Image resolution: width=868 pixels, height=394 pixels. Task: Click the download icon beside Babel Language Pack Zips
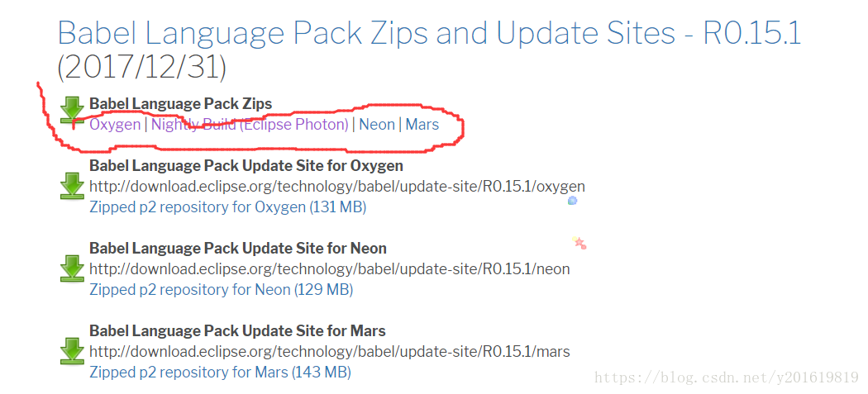(73, 110)
